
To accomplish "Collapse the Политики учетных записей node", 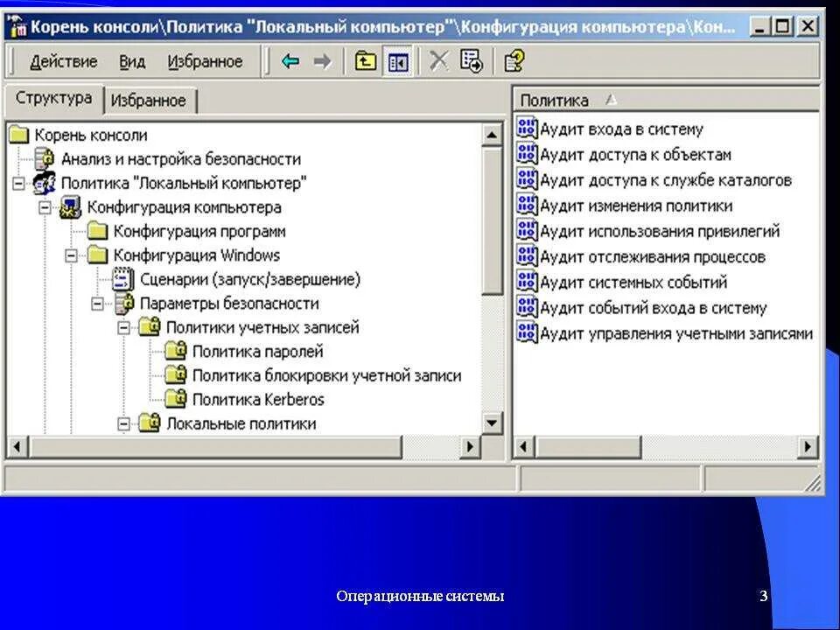I will tap(123, 327).
